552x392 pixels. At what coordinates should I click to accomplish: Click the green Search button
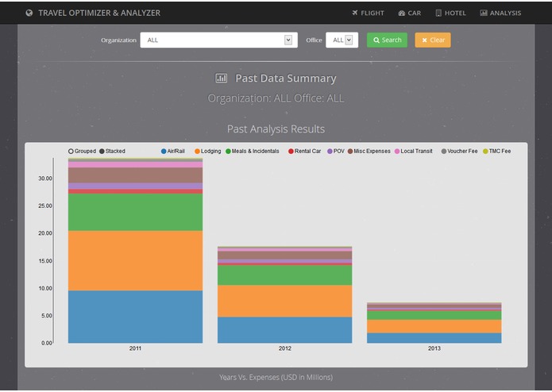387,40
